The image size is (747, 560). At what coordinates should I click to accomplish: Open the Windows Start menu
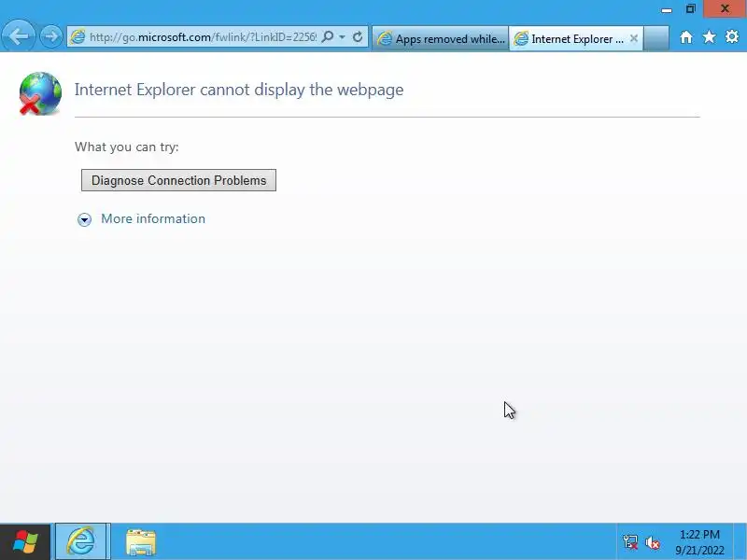[25, 542]
